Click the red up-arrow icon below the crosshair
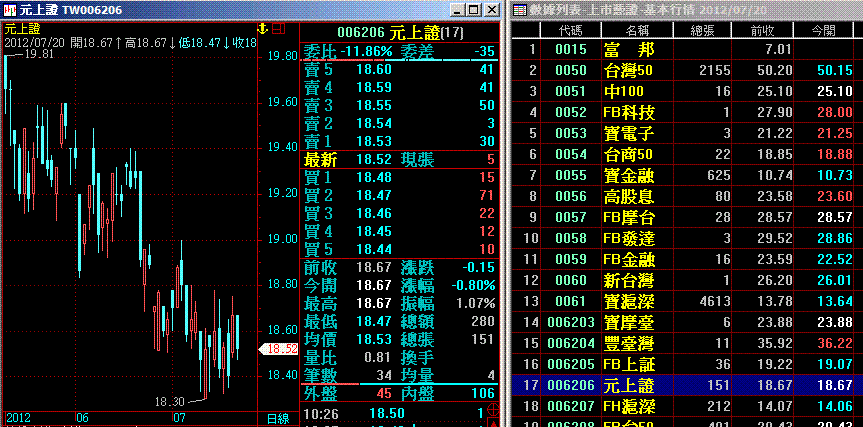Image resolution: width=863 pixels, height=427 pixels. (x=494, y=423)
